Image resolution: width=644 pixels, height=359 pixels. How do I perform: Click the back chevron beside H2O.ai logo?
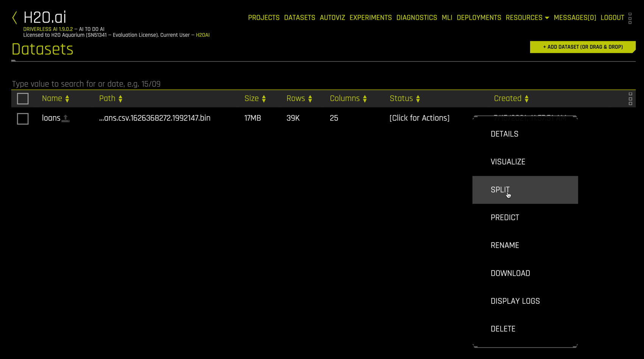coord(15,17)
